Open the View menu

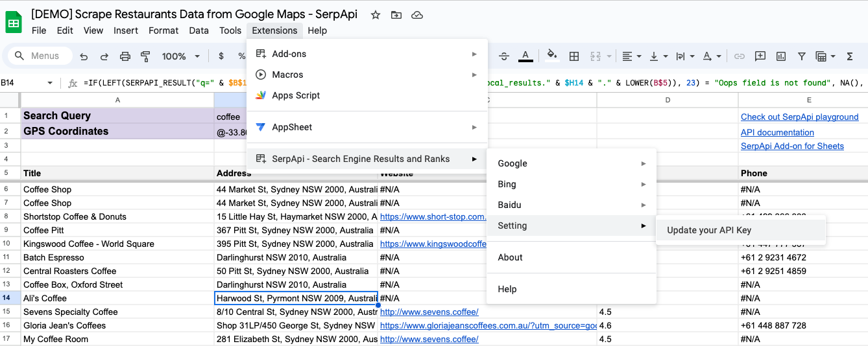coord(93,30)
